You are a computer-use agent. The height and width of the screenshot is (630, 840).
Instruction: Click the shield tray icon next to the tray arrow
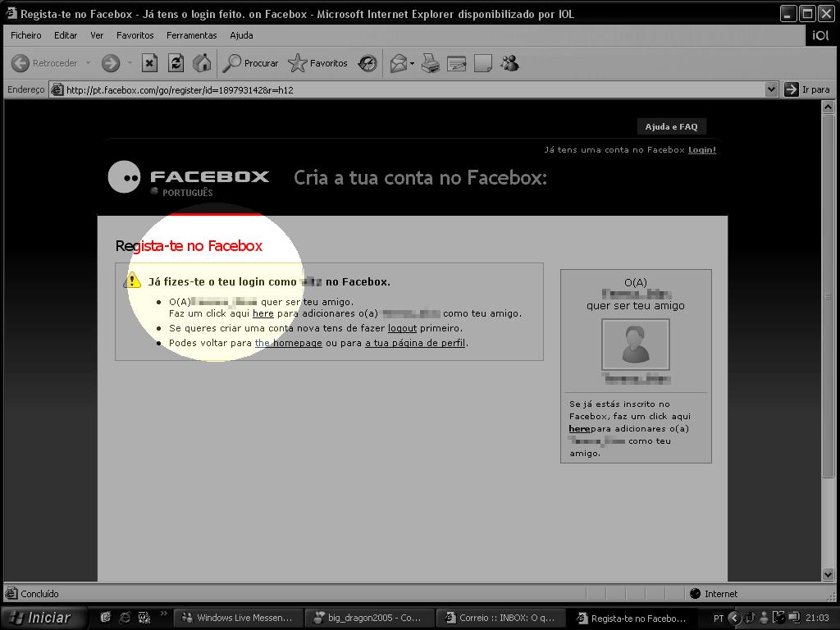(750, 619)
